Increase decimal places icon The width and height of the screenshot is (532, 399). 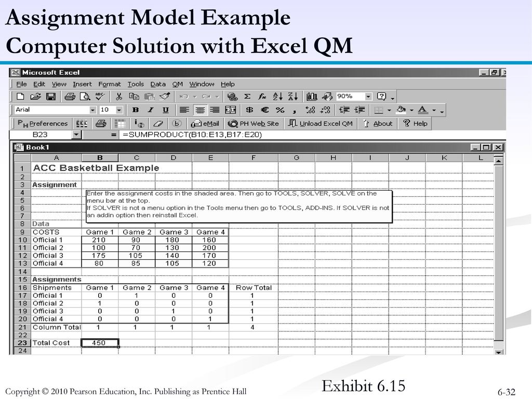tap(310, 110)
